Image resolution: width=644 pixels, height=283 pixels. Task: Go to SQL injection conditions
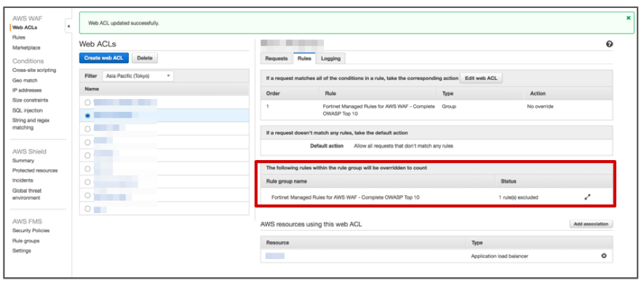[28, 110]
